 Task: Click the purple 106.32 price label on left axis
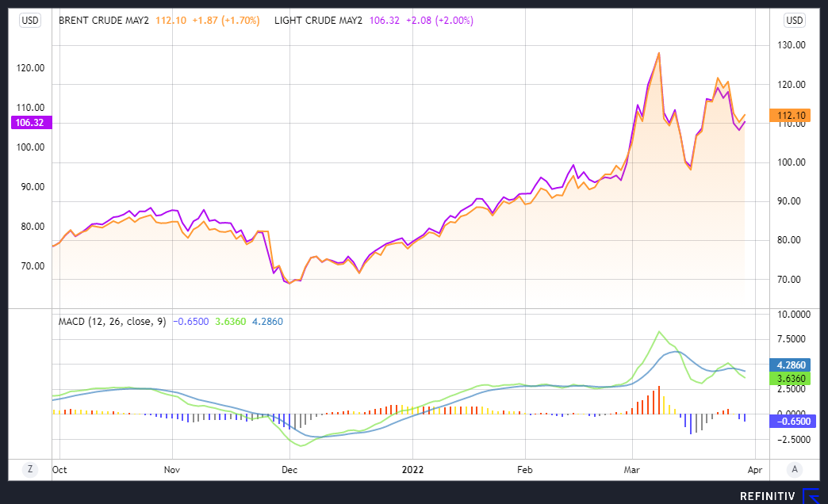(x=31, y=123)
